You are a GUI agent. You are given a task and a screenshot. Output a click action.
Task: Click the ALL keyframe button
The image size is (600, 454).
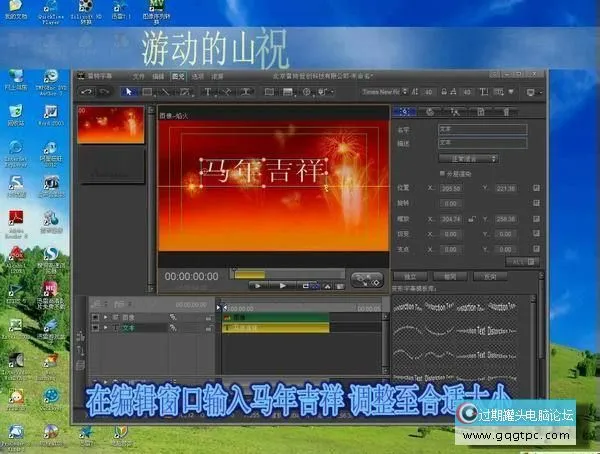point(522,262)
